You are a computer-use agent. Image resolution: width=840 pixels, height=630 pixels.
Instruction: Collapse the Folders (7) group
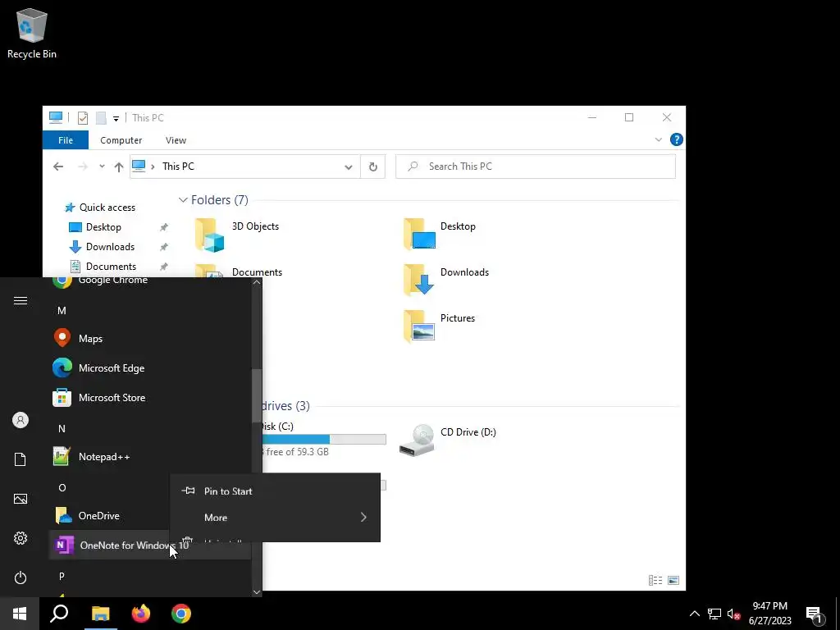(x=183, y=200)
